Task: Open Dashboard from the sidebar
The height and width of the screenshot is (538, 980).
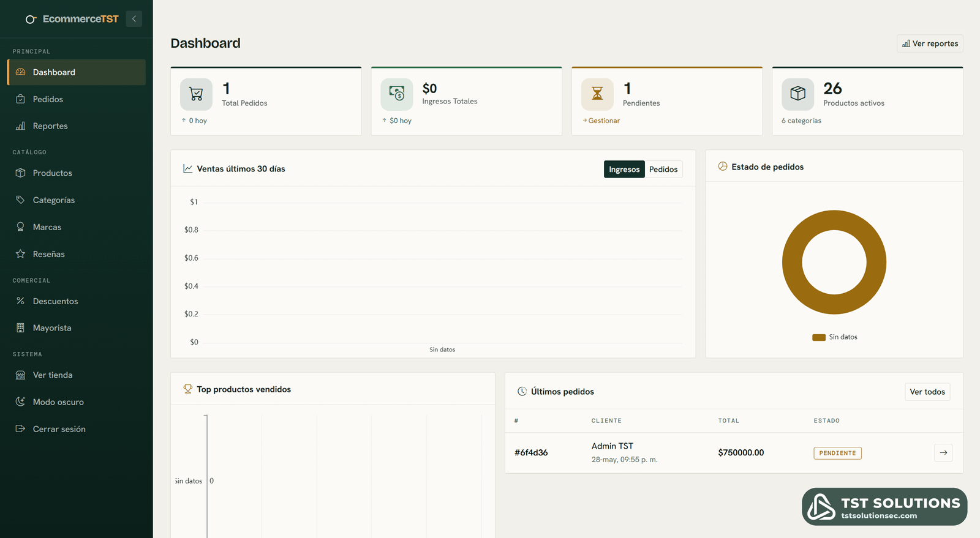Action: coord(77,72)
